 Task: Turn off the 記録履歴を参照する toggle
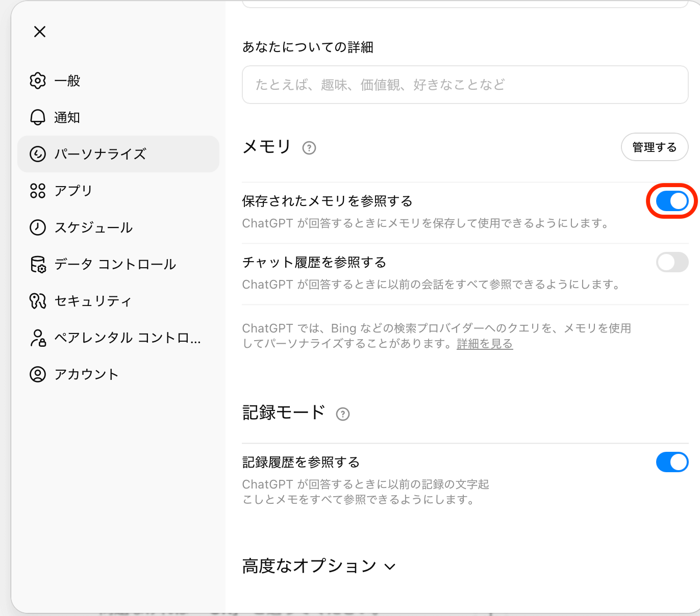672,462
